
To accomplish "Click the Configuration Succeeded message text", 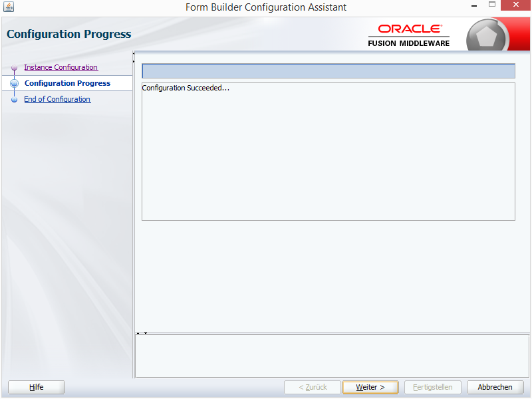I will [186, 88].
